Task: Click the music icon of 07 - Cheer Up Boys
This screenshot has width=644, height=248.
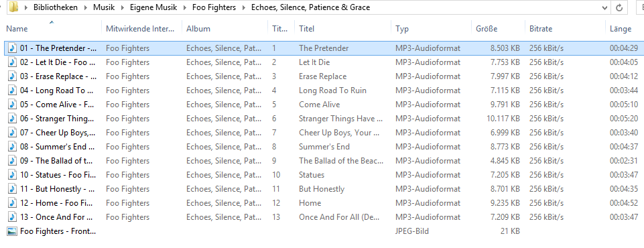Action: (x=13, y=133)
